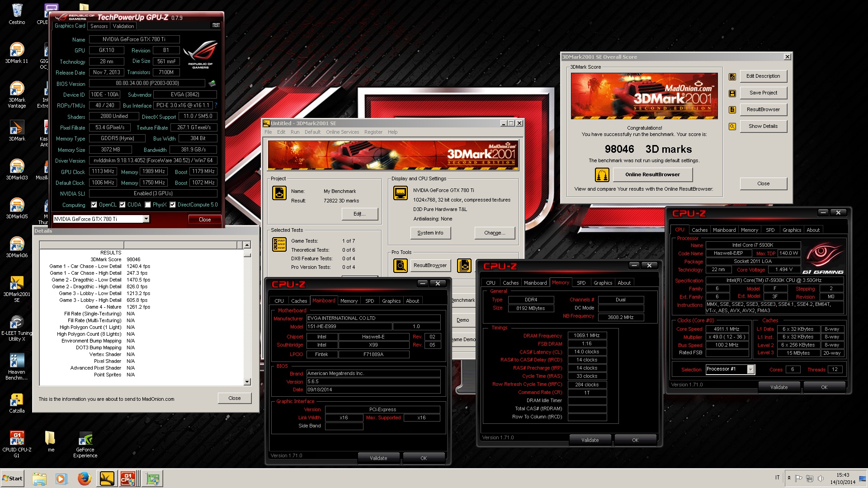Switch to Validation tab in GPU-Z
This screenshot has width=868, height=488.
tap(123, 26)
